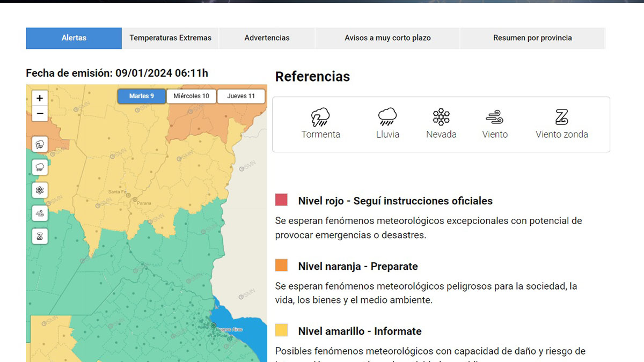
Task: Select the snowfall filter on the map sidebar
Action: [x=40, y=190]
